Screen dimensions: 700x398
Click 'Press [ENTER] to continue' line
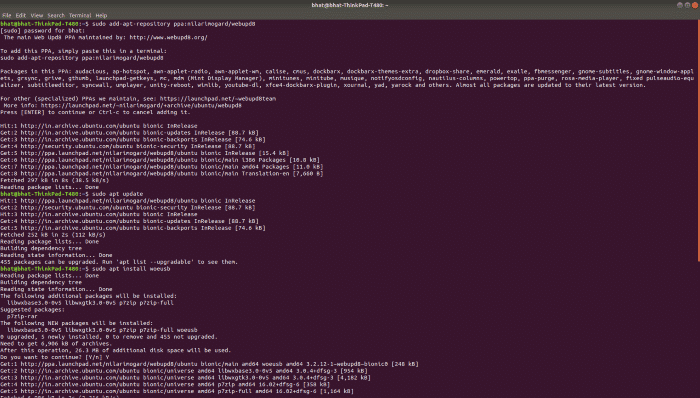[95, 112]
